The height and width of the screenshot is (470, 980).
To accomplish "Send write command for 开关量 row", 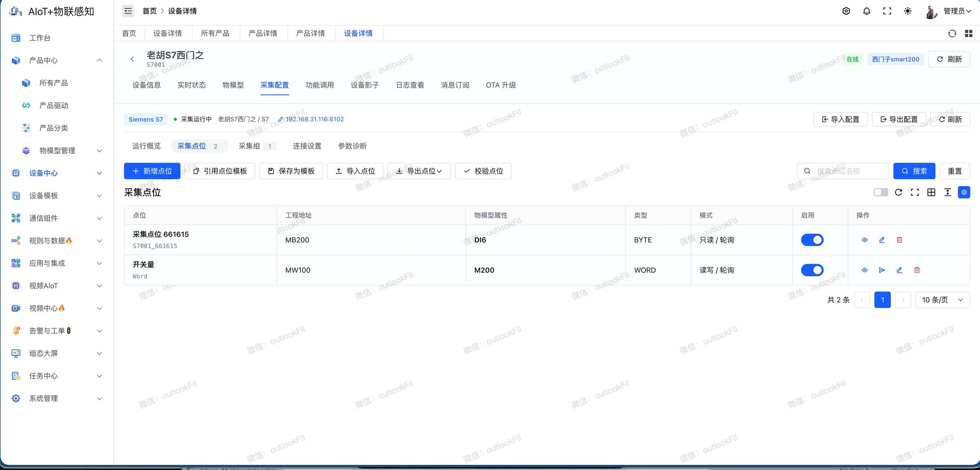I will [882, 270].
